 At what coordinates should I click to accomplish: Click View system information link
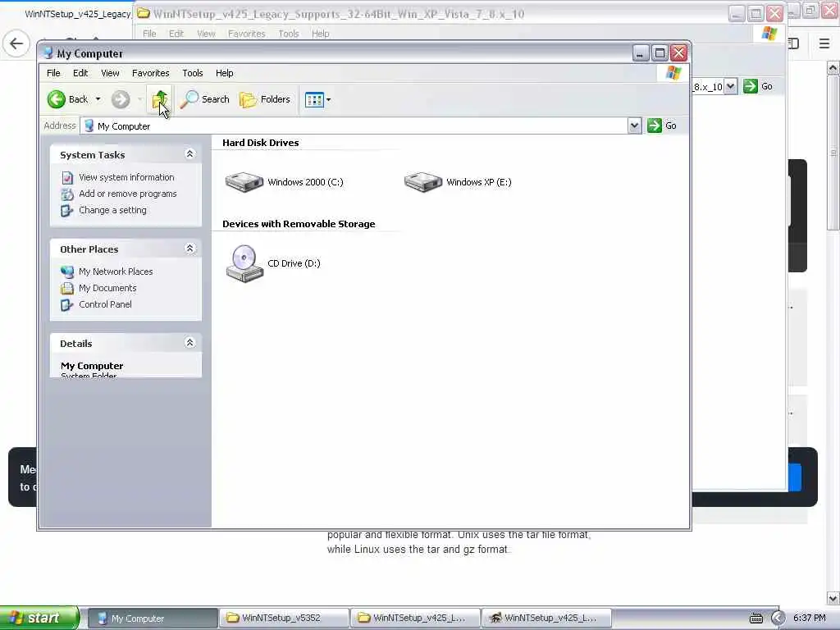tap(126, 177)
